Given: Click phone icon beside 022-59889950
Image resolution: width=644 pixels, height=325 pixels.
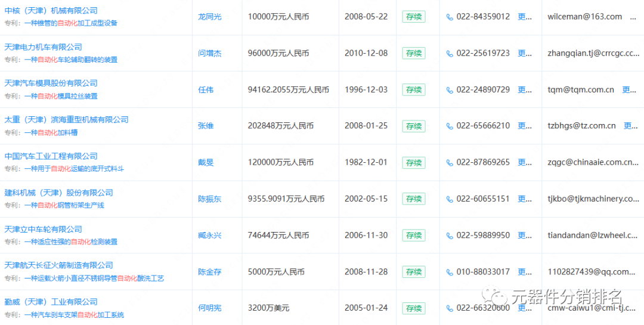Looking at the screenshot, I should pos(450,236).
